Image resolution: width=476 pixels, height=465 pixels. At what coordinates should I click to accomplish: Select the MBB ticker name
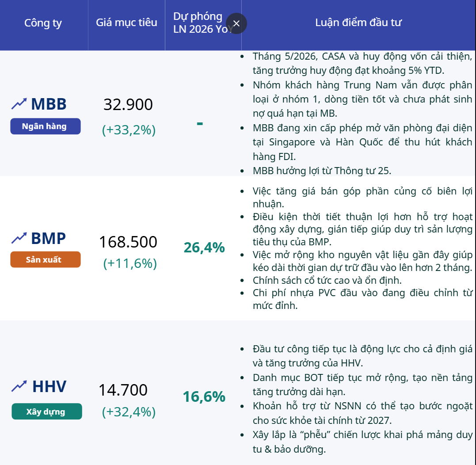point(49,104)
